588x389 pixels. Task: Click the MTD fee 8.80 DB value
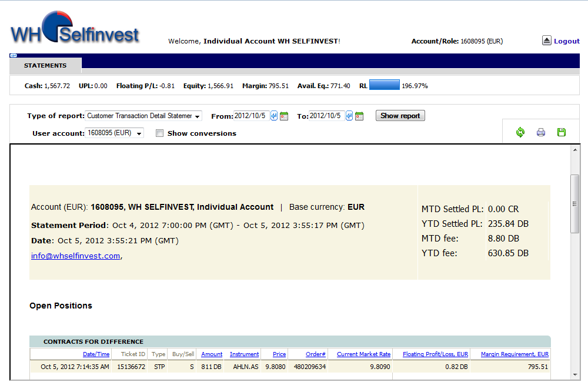click(504, 239)
